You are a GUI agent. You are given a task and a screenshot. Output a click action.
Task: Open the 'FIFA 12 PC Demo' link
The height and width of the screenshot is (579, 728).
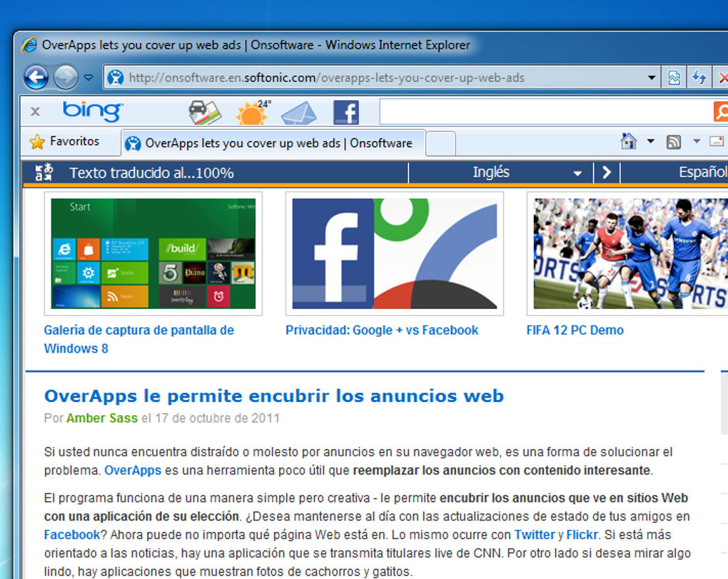click(x=575, y=330)
